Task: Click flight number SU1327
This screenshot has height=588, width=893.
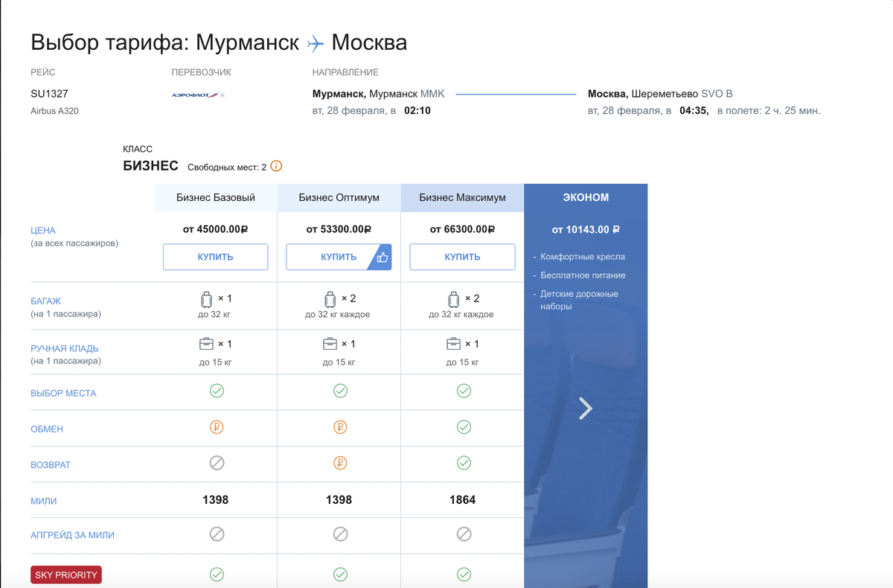Action: point(49,94)
